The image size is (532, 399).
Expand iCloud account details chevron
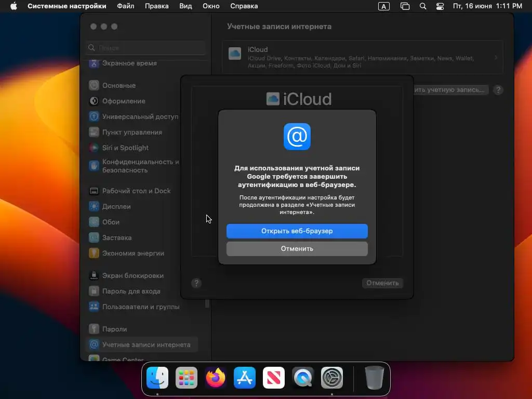tap(496, 57)
